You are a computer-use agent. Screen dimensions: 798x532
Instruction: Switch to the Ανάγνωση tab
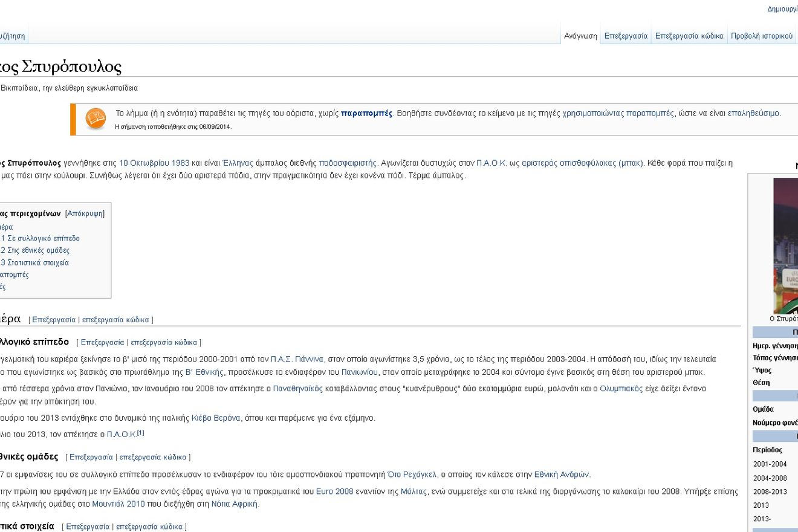[580, 36]
